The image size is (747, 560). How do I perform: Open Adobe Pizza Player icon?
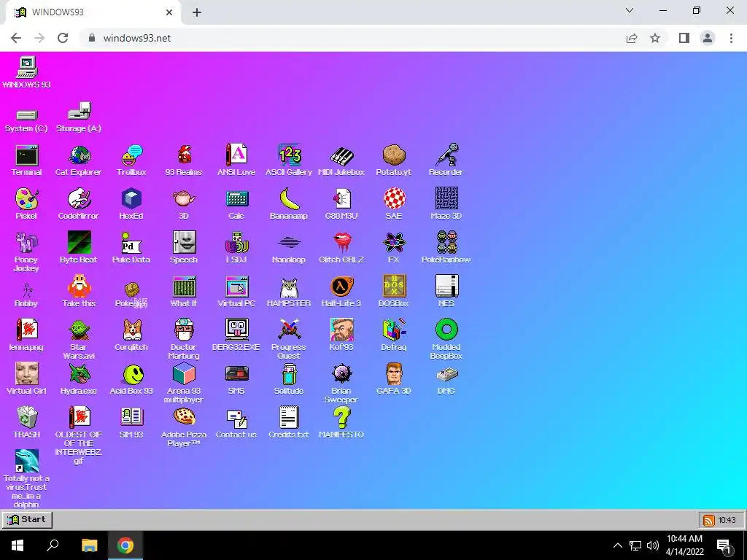(x=184, y=418)
